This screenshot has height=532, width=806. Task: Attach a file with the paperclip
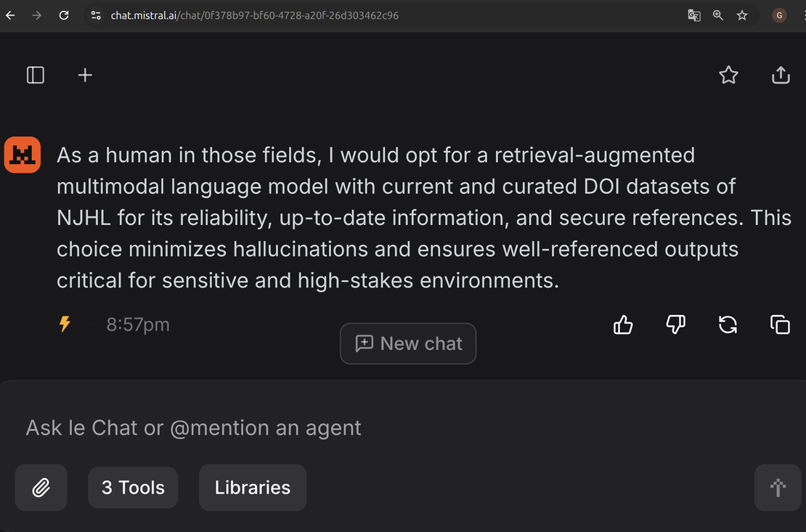point(41,487)
